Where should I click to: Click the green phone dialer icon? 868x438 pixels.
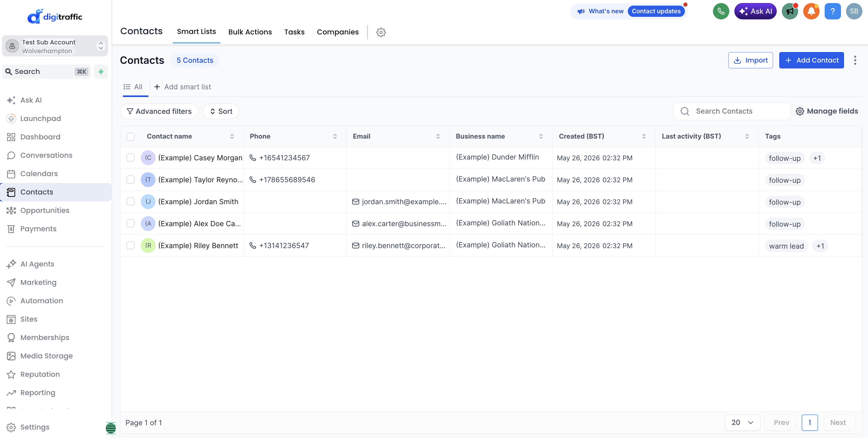click(x=721, y=11)
